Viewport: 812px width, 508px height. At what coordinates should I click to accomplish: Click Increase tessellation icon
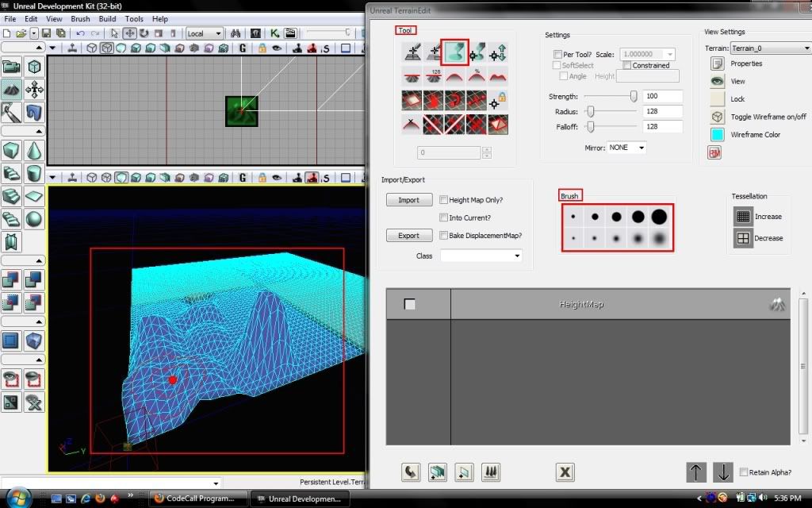click(743, 216)
